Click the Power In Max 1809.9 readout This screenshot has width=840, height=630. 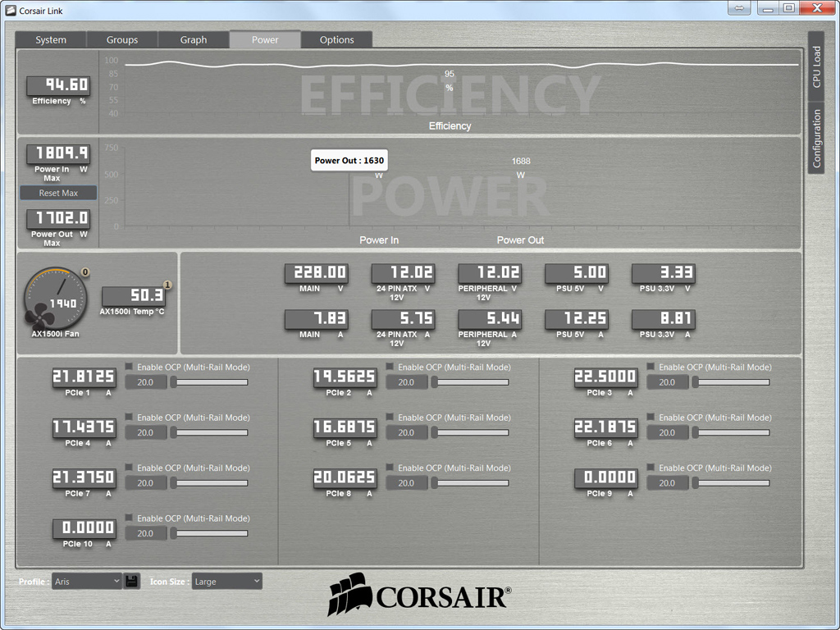pos(58,153)
